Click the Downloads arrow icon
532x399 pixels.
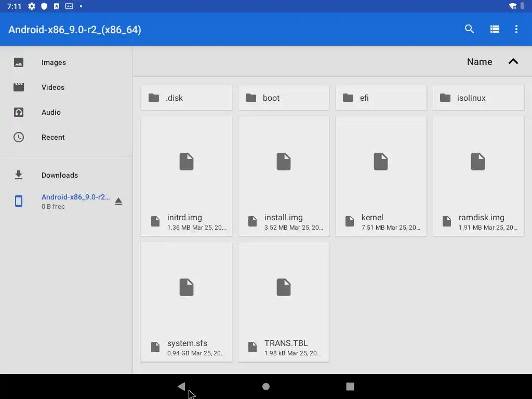click(19, 175)
